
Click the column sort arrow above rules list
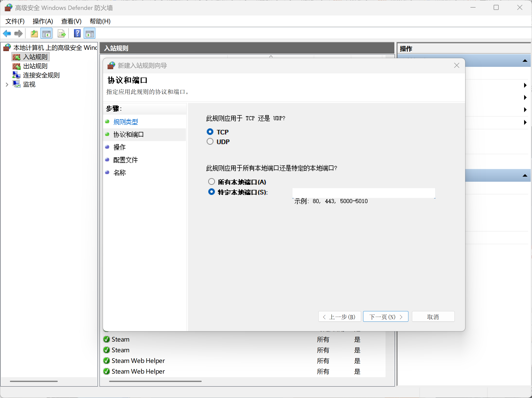point(271,56)
